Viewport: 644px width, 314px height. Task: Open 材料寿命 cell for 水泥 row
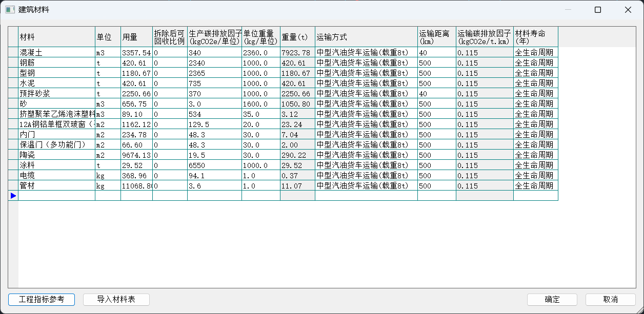click(535, 83)
